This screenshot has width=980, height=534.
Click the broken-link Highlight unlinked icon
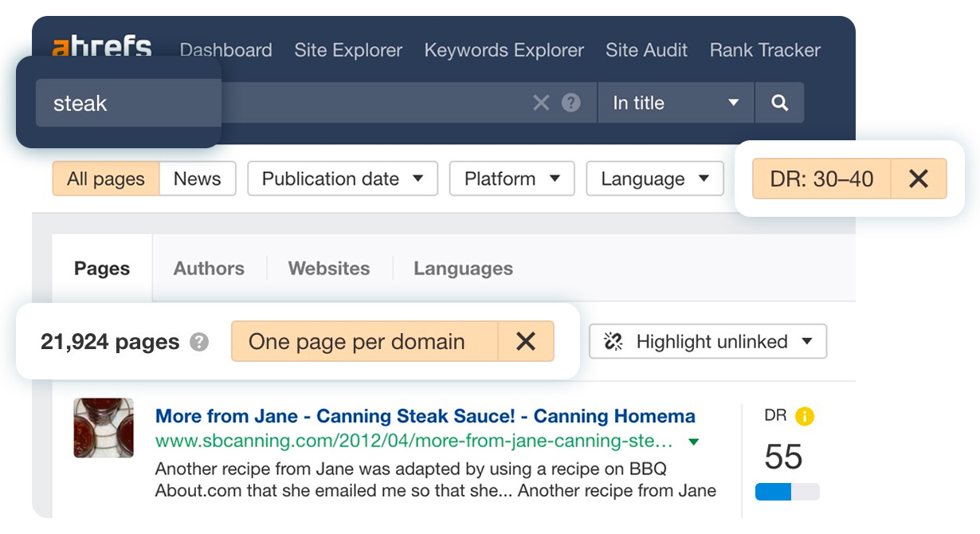[614, 341]
